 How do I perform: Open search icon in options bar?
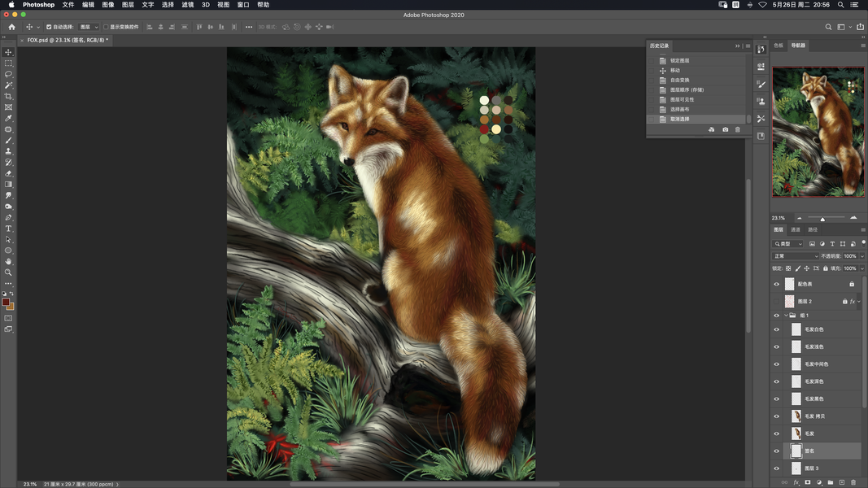[828, 27]
